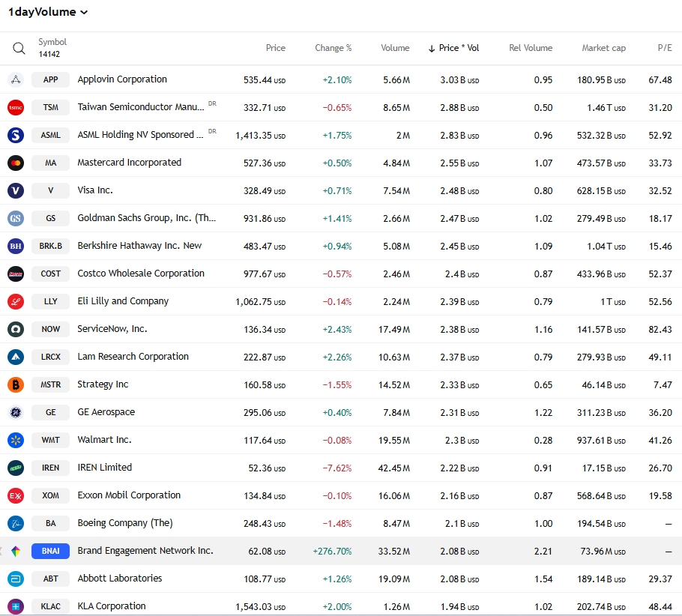Select the Abbott Laboratories name
Image resolution: width=682 pixels, height=616 pixels.
click(x=120, y=579)
